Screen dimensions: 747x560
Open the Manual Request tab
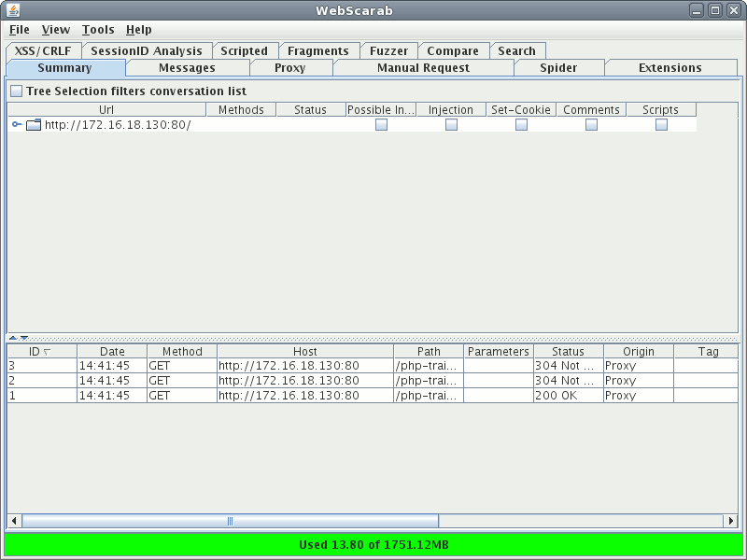423,67
